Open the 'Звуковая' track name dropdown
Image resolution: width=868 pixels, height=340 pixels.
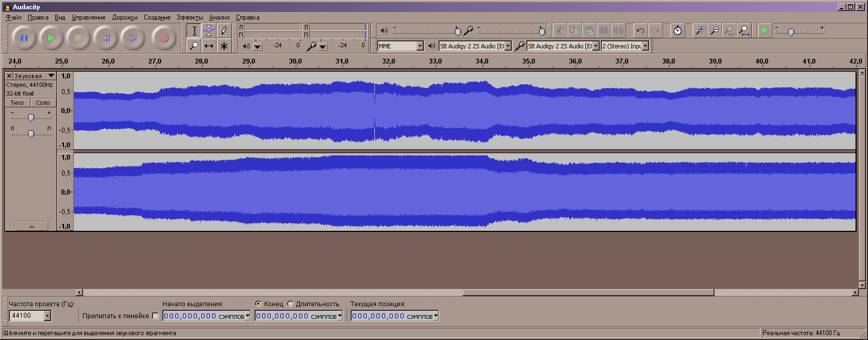click(51, 76)
